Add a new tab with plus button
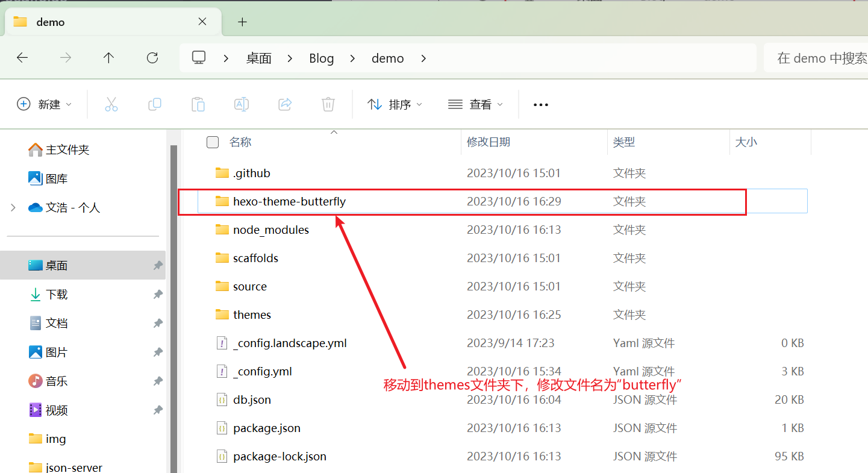 point(242,22)
